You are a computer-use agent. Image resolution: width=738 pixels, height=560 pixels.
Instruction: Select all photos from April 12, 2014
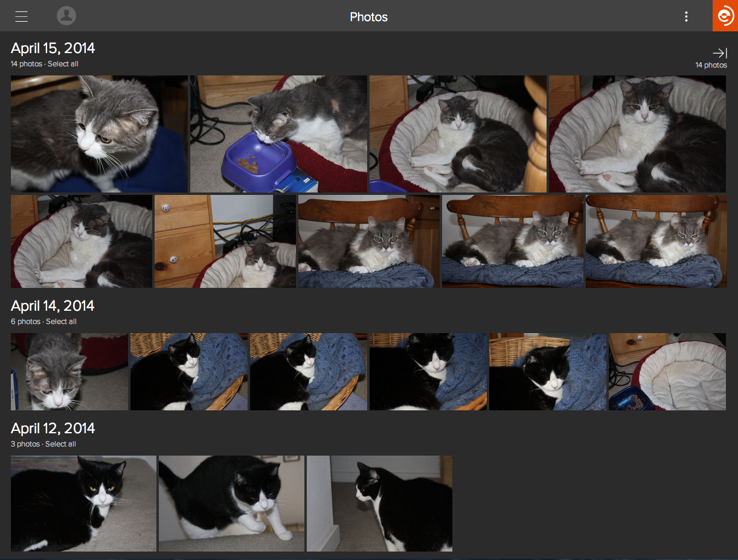pyautogui.click(x=60, y=444)
